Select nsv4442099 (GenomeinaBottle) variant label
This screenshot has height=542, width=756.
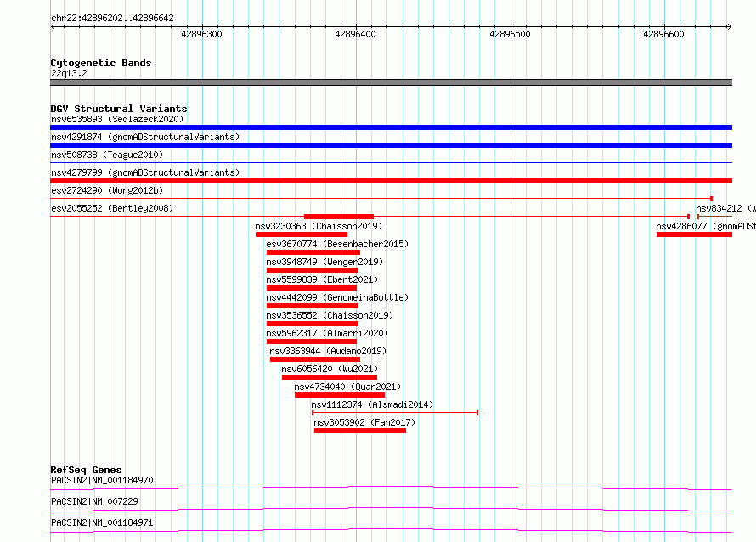(x=337, y=297)
